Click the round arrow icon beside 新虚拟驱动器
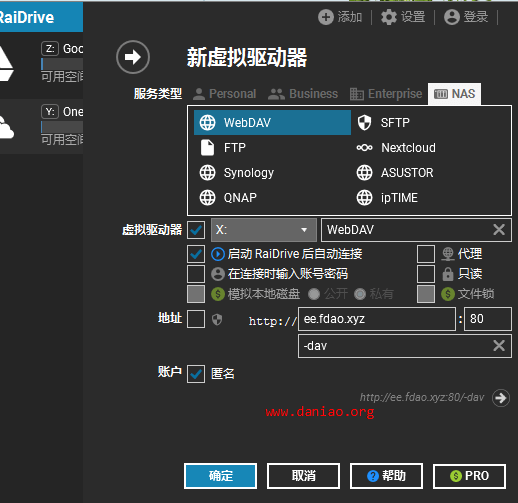Viewport: 518px width, 503px height. pos(133,57)
